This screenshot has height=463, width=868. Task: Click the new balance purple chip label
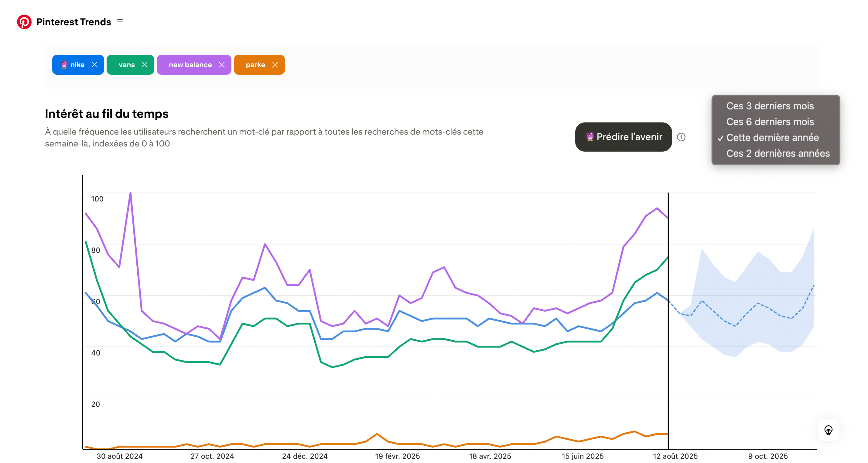click(x=190, y=65)
